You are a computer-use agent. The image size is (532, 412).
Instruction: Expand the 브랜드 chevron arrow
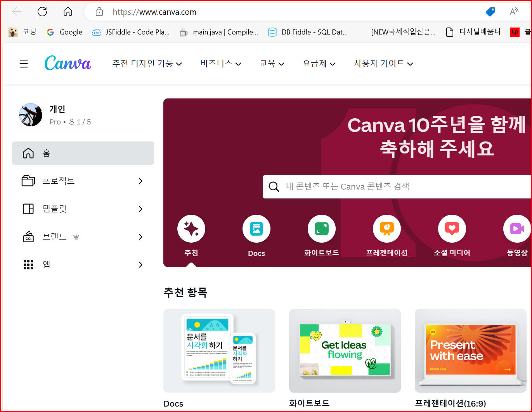tap(140, 237)
